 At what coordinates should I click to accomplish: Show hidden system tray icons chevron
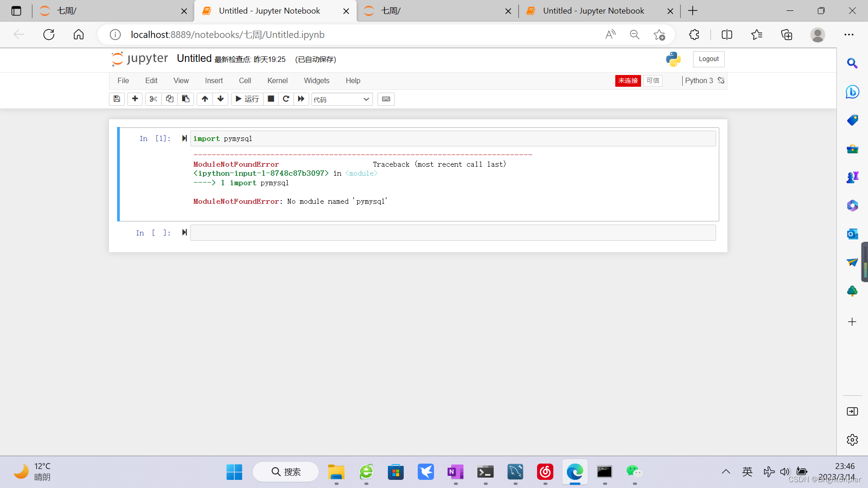tap(726, 472)
